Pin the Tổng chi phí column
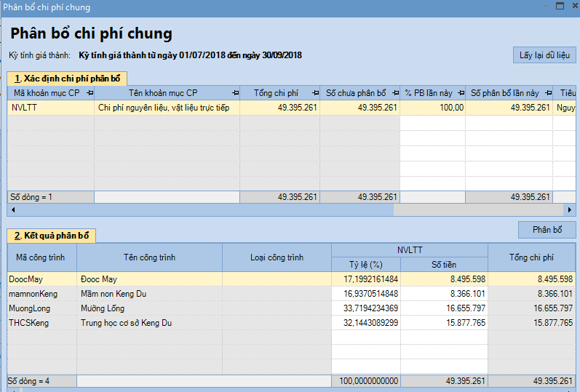 coord(315,93)
